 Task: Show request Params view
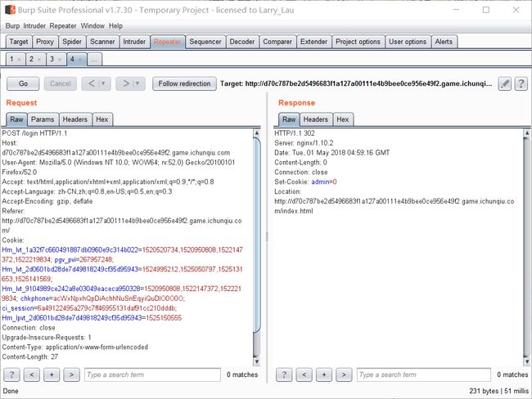click(x=43, y=119)
